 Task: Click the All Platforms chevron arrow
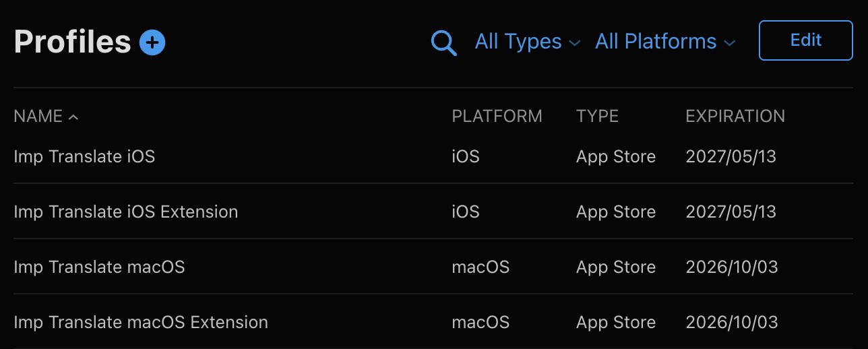728,43
